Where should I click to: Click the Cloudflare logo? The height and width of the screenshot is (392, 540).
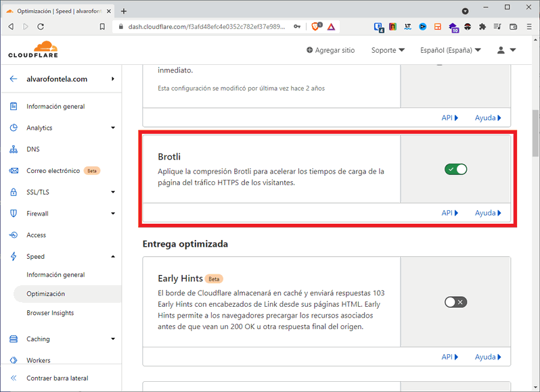(x=33, y=49)
